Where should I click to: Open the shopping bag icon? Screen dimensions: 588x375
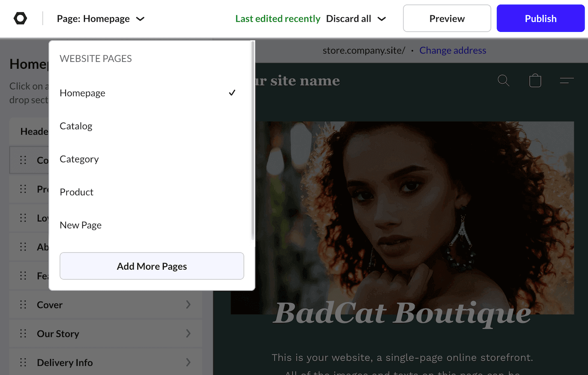tap(535, 80)
